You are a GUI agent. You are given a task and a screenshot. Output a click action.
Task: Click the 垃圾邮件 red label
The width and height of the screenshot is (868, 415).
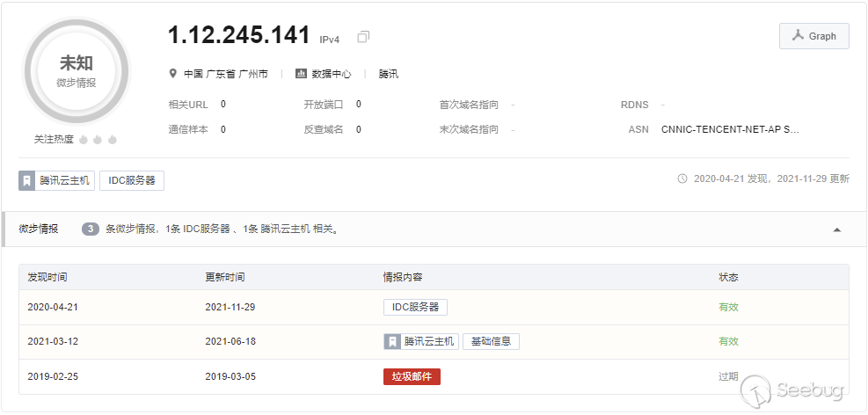(x=412, y=376)
